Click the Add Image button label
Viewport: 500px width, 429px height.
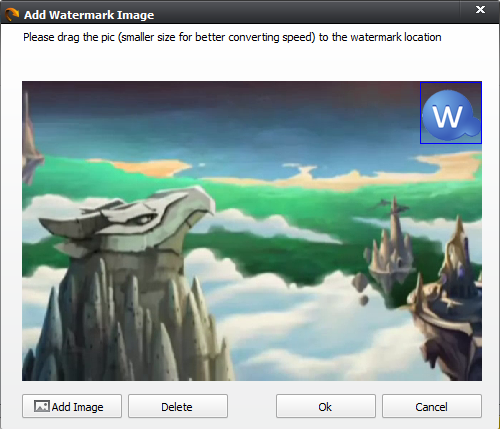pos(77,407)
